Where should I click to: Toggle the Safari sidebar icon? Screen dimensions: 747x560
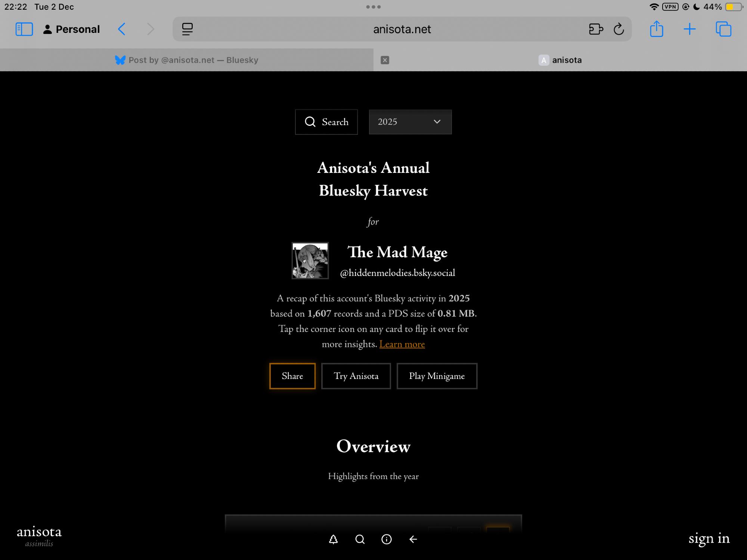pyautogui.click(x=24, y=29)
